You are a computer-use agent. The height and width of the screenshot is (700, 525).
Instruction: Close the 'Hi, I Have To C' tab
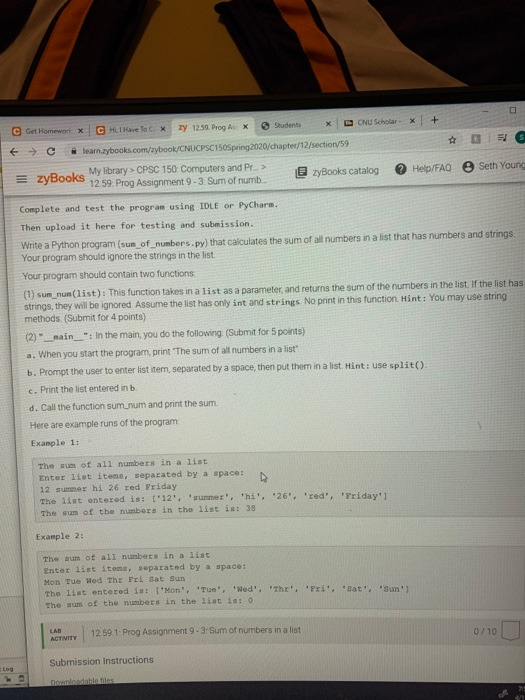click(x=163, y=129)
